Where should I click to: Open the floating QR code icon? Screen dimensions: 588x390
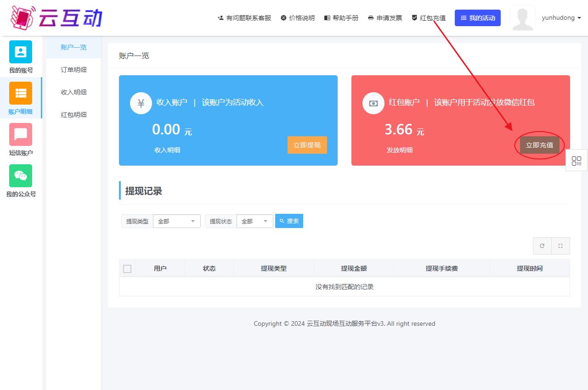(x=577, y=161)
